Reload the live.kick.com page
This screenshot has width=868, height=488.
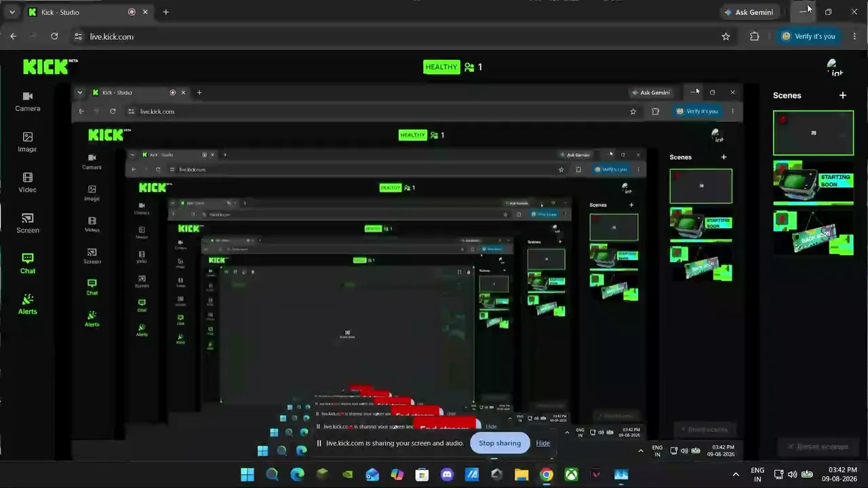[x=54, y=37]
